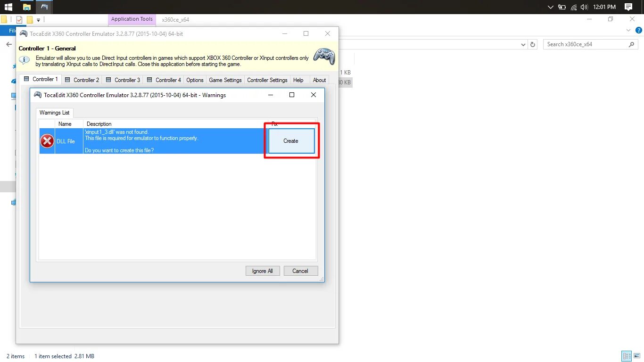Expand the Explorer ribbon with the chevron
Viewport: 644px width, 362px height.
(x=628, y=30)
